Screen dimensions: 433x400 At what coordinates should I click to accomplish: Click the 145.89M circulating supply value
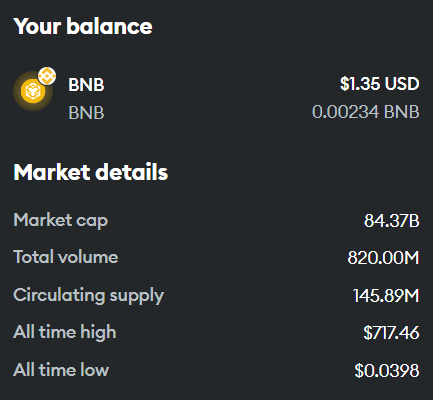[386, 295]
